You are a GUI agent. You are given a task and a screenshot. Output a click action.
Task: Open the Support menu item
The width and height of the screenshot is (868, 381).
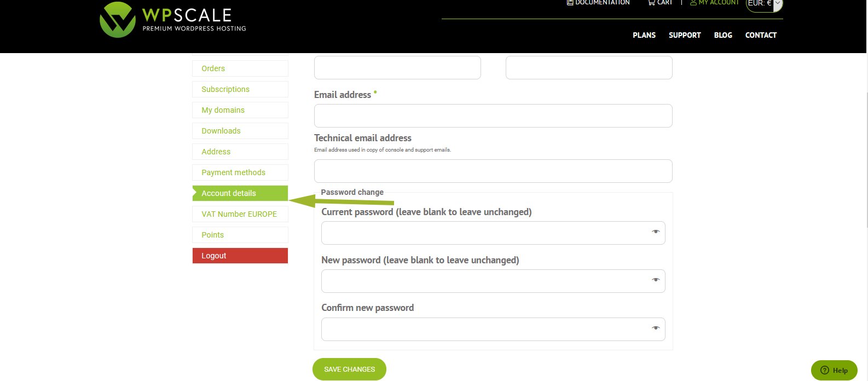[684, 35]
